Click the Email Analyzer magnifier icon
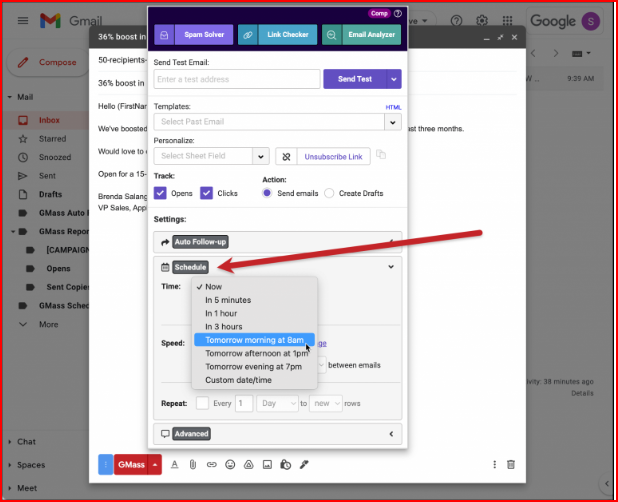The width and height of the screenshot is (618, 502). click(x=332, y=35)
